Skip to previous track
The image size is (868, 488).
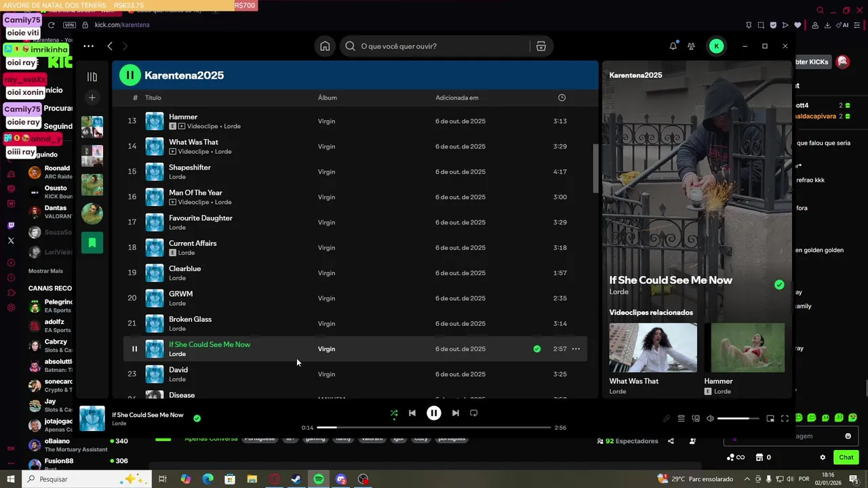pyautogui.click(x=412, y=413)
